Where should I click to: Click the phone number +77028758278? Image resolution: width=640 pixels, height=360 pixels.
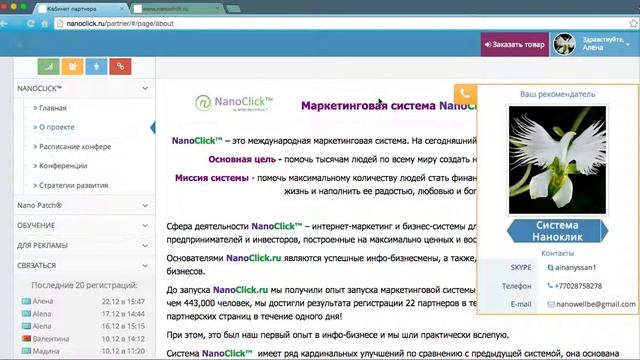click(x=578, y=286)
